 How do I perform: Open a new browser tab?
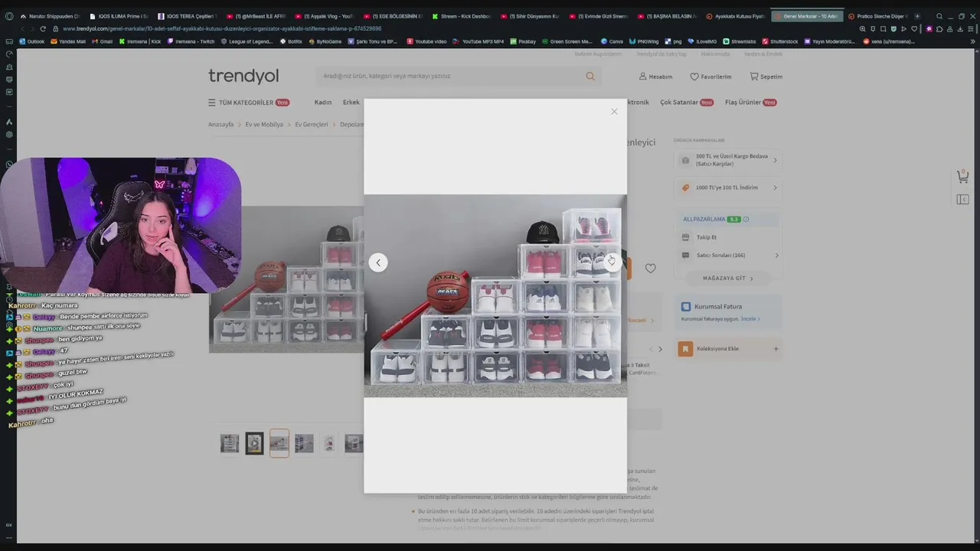(x=917, y=16)
